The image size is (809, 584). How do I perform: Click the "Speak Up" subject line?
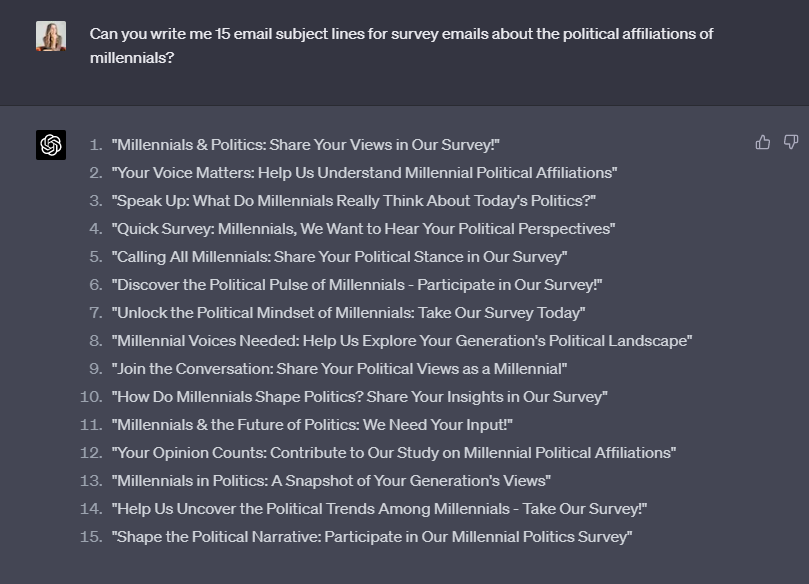354,201
